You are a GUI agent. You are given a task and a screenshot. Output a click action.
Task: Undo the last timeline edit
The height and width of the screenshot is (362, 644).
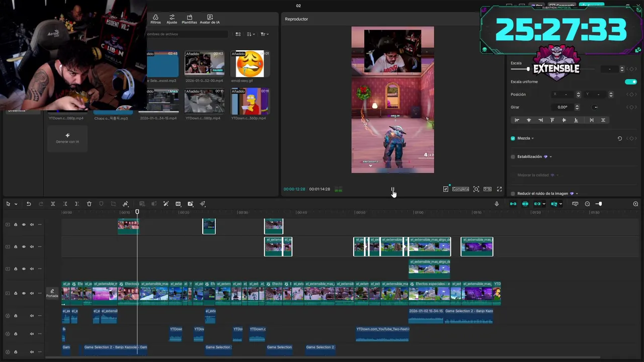tap(29, 204)
